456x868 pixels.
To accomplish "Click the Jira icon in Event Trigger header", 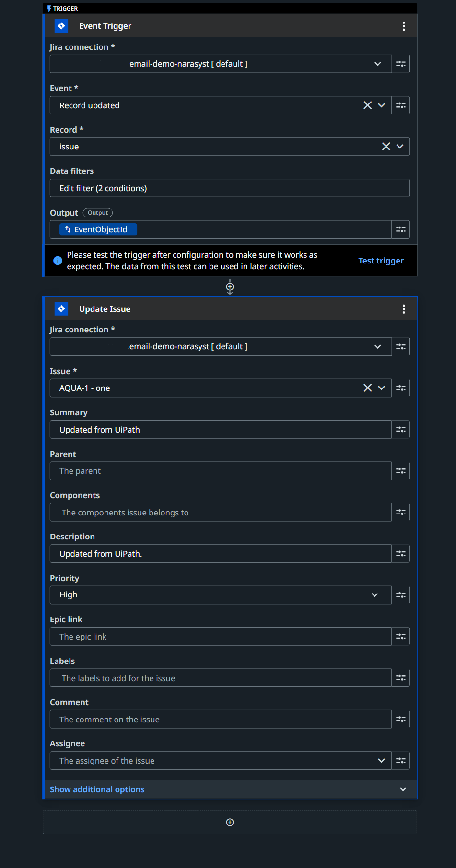I will pyautogui.click(x=61, y=26).
